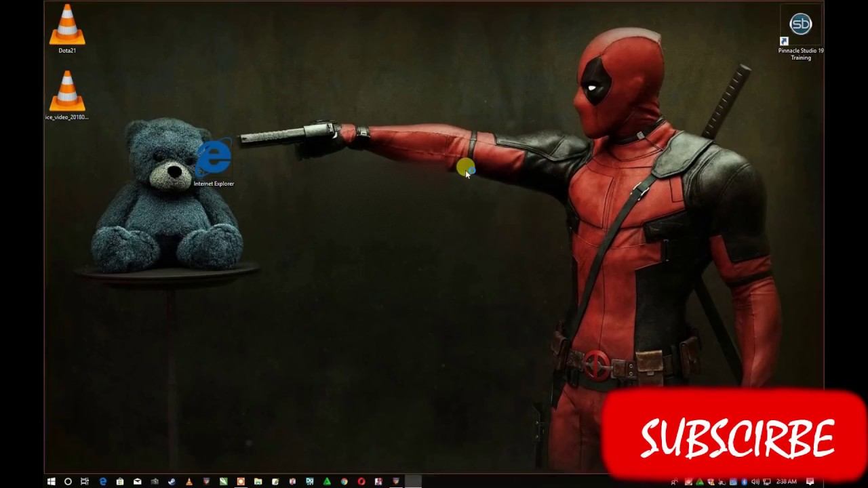This screenshot has height=488, width=868.
Task: Launch Google Chrome from the taskbar
Action: pos(344,482)
